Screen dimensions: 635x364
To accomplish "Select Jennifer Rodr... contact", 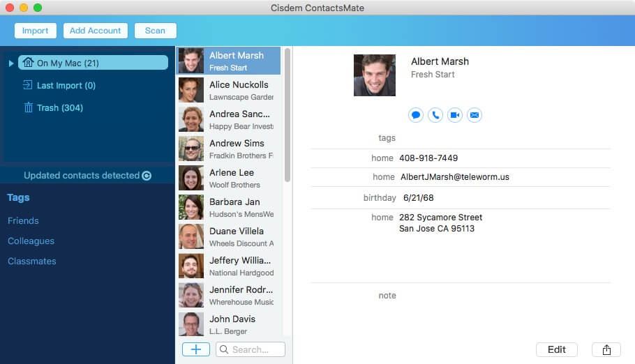I will 229,295.
